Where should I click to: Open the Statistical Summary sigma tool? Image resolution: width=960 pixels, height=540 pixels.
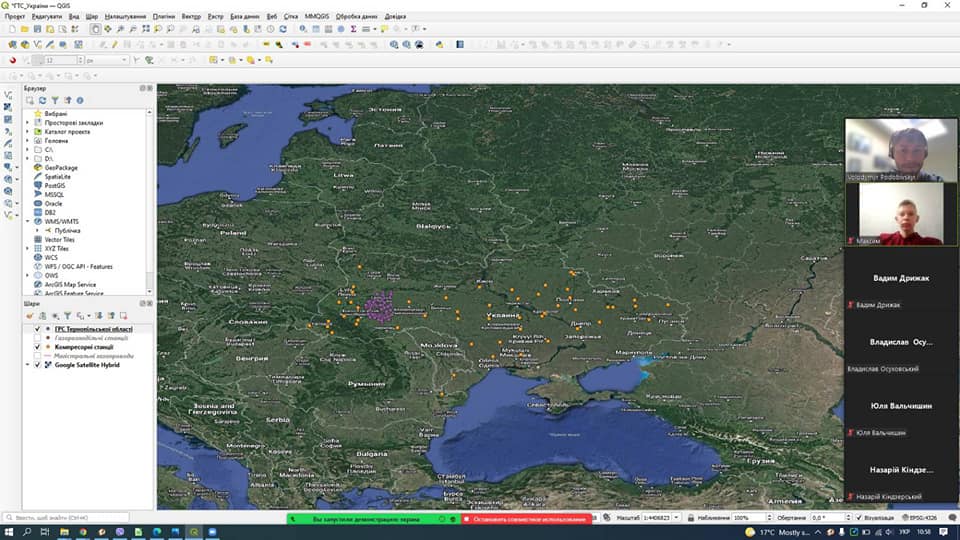pyautogui.click(x=353, y=29)
